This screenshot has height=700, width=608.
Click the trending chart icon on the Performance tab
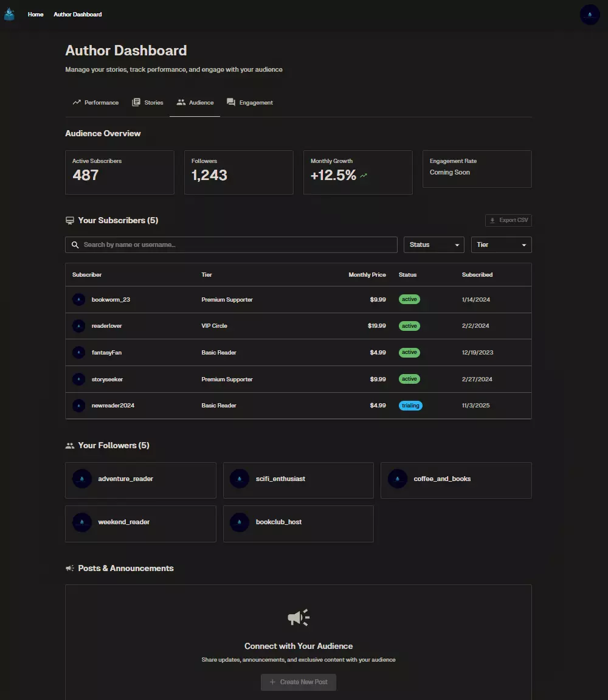pyautogui.click(x=77, y=102)
